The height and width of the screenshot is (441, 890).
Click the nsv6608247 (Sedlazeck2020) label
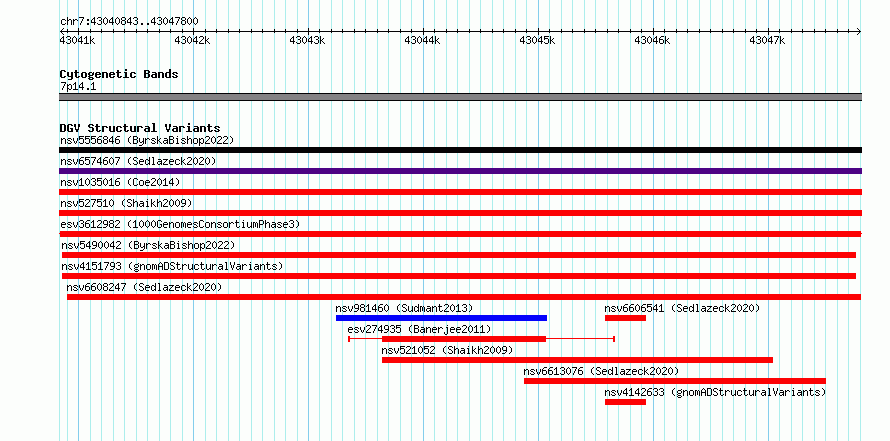coord(144,287)
